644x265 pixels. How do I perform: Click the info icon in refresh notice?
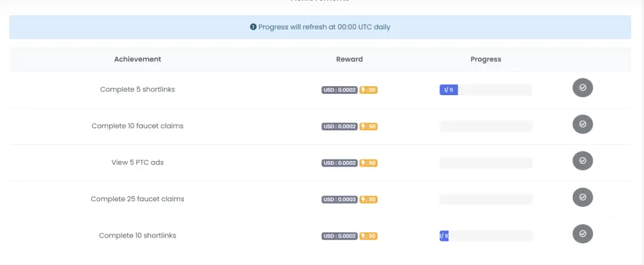[x=254, y=27]
